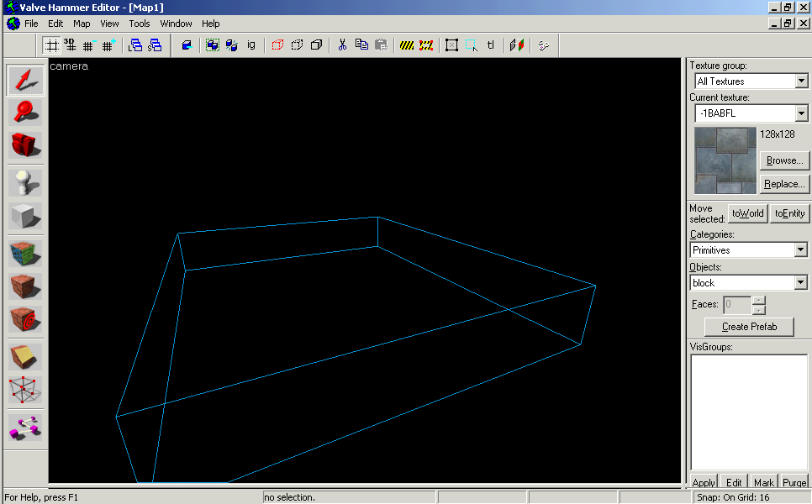Click the Create Prefab button
This screenshot has height=504, width=812.
pyautogui.click(x=749, y=327)
